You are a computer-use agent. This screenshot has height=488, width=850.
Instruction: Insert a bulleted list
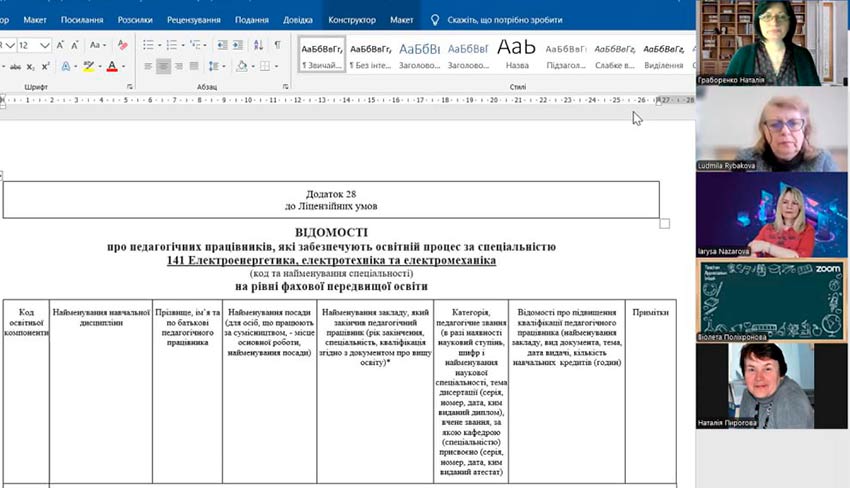[147, 45]
